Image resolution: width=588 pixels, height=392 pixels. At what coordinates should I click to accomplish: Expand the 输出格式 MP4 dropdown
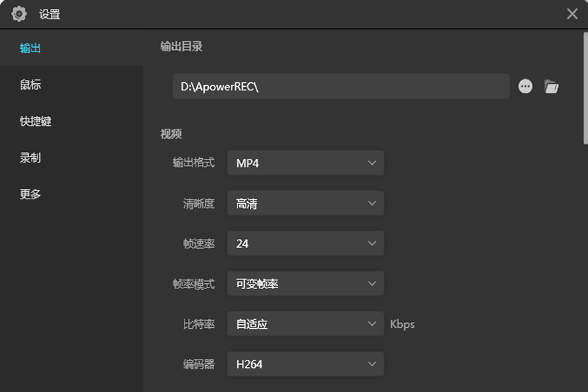tap(305, 163)
